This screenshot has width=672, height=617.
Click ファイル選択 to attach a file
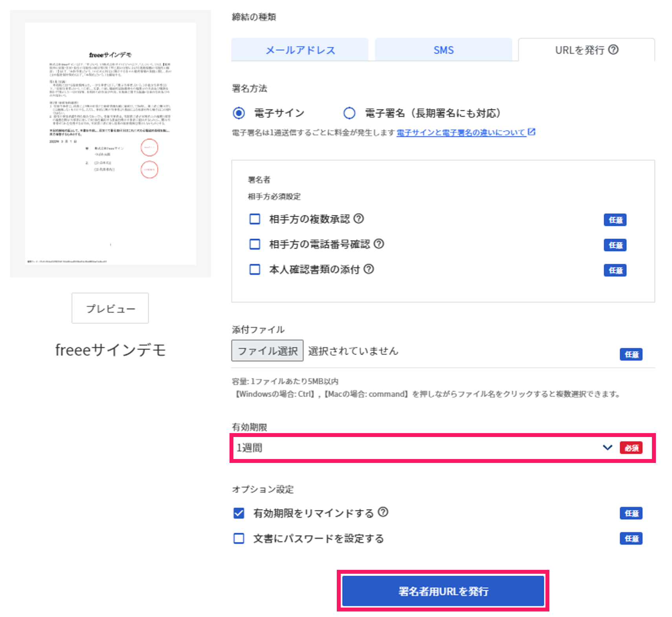267,351
